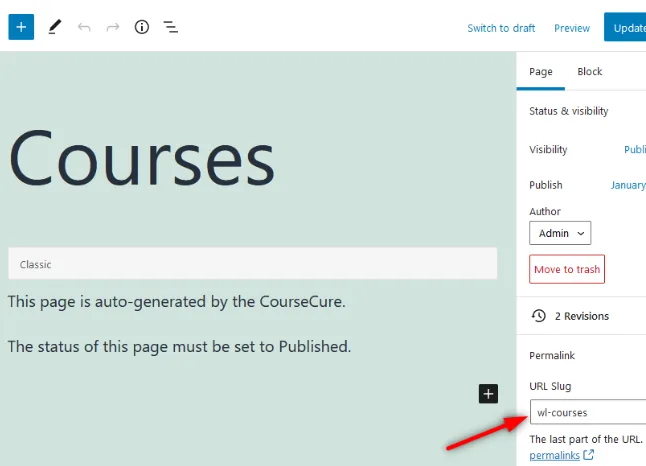
Task: Select the edit pencil tool icon
Action: click(54, 27)
